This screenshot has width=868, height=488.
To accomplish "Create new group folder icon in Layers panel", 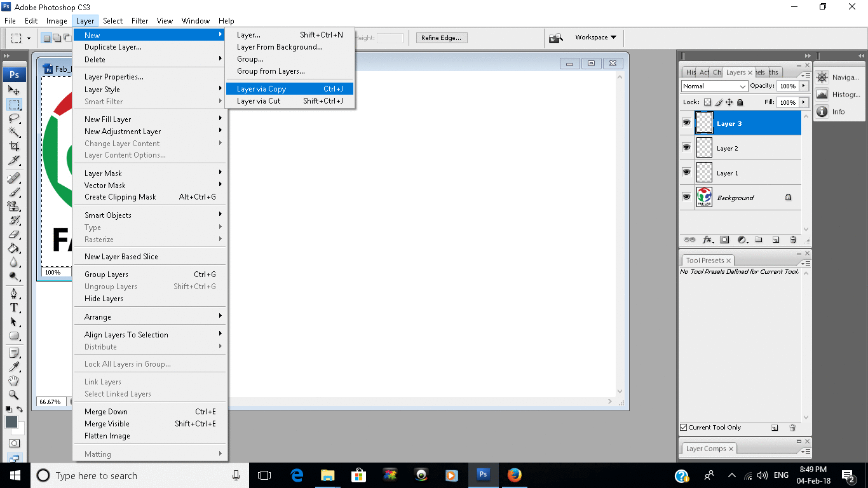I will coord(759,240).
